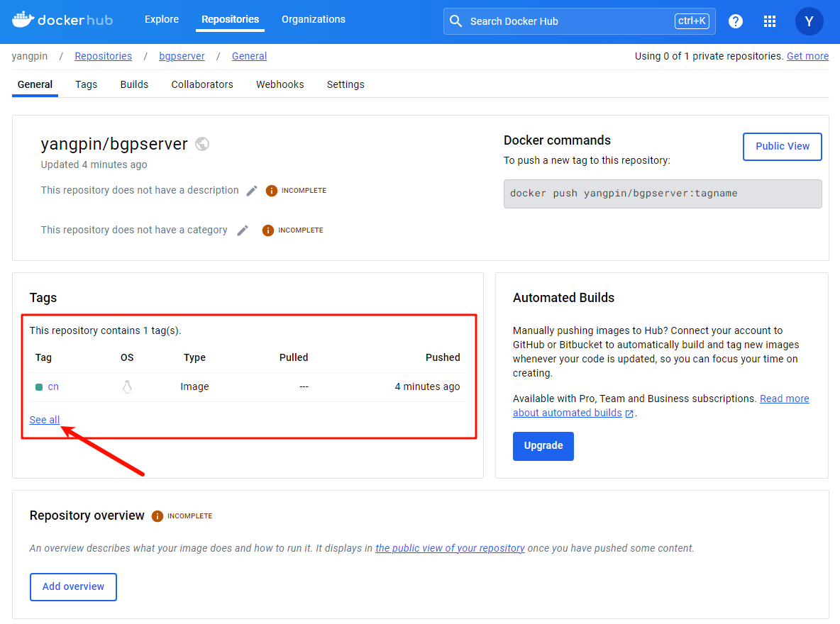This screenshot has height=624, width=840.
Task: Click the Linux penguin OS icon
Action: (127, 386)
